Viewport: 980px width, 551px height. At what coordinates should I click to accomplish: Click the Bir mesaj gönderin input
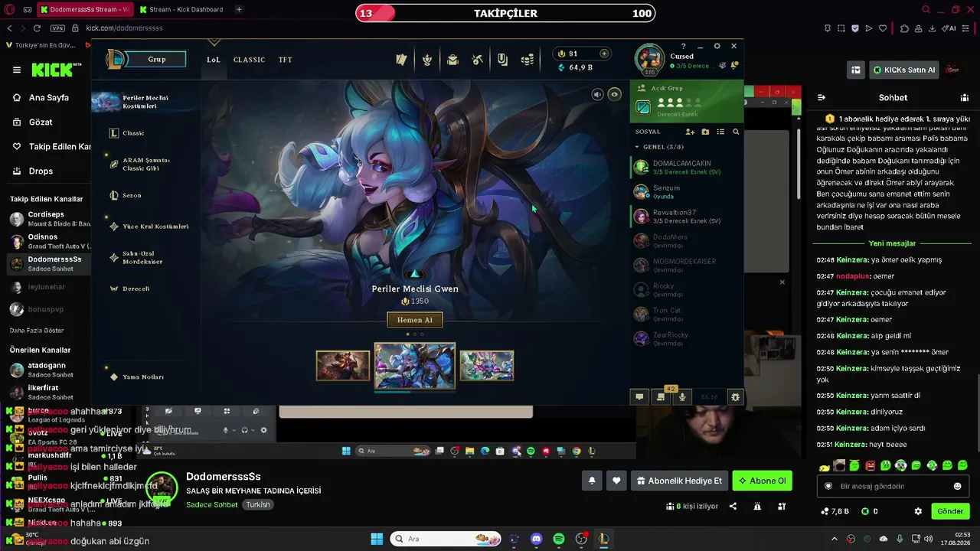(892, 486)
